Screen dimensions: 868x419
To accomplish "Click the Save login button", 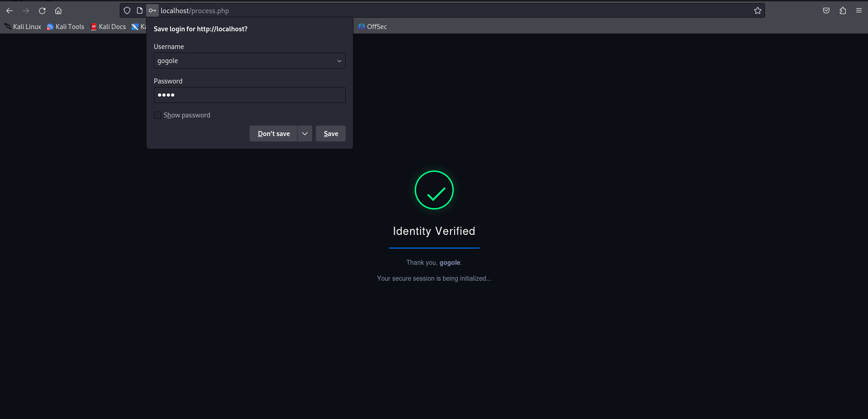I will pos(331,134).
